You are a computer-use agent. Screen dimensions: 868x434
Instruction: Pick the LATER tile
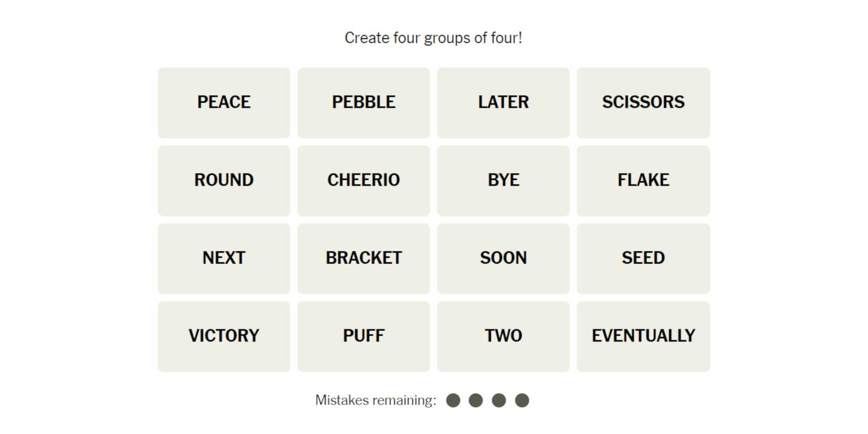click(503, 103)
